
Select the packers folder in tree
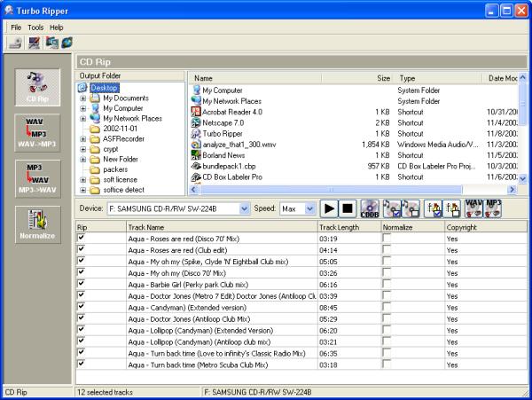click(x=115, y=169)
